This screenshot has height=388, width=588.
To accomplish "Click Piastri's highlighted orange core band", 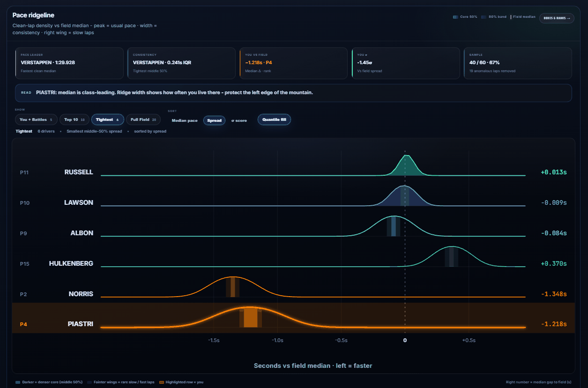I will tap(251, 317).
